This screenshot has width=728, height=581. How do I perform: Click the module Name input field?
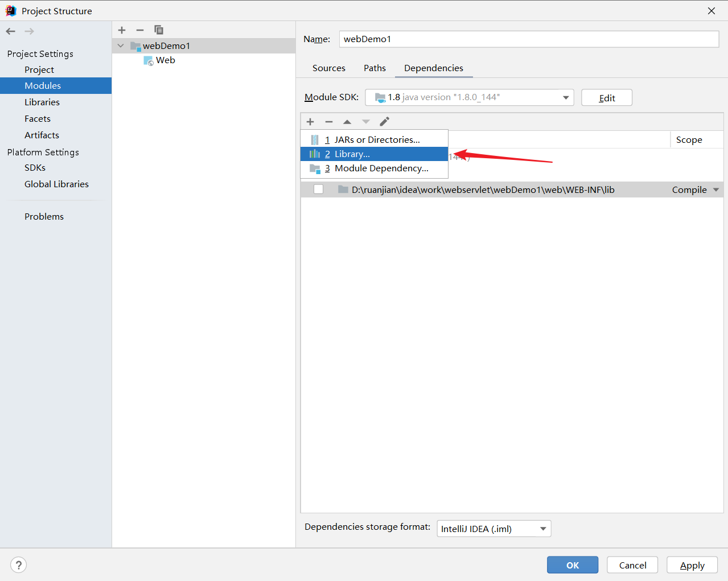(529, 39)
